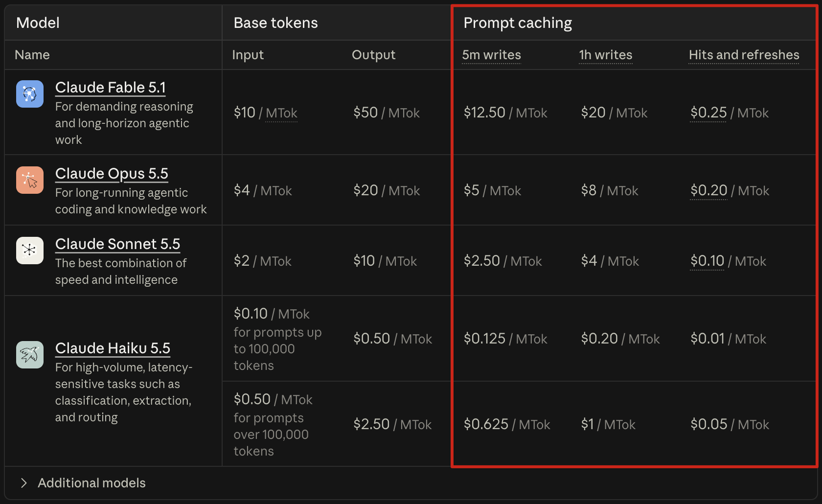The width and height of the screenshot is (822, 504).
Task: Click the $0.125 / MTok cache write price
Action: (x=505, y=339)
